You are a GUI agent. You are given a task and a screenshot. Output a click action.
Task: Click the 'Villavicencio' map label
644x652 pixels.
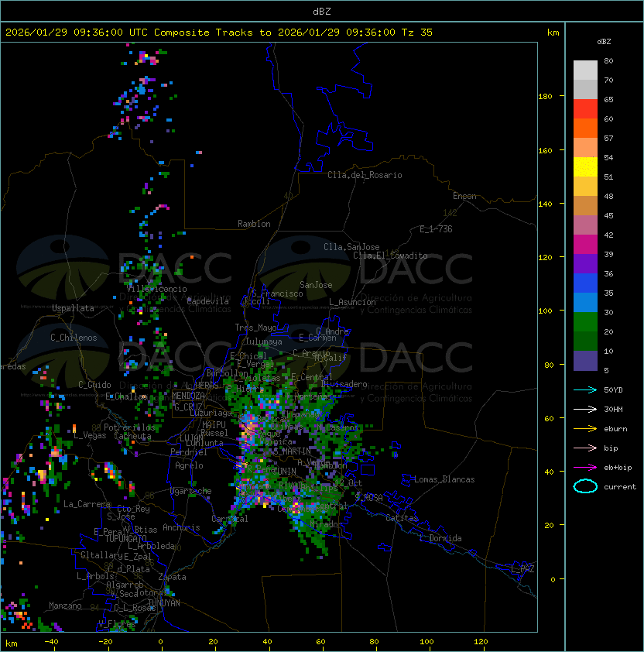[156, 289]
